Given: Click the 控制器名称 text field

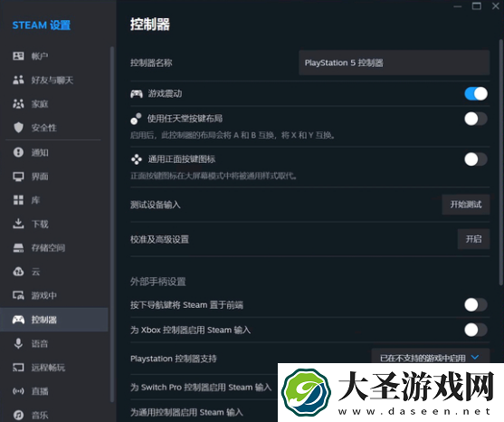Looking at the screenshot, I should point(395,62).
